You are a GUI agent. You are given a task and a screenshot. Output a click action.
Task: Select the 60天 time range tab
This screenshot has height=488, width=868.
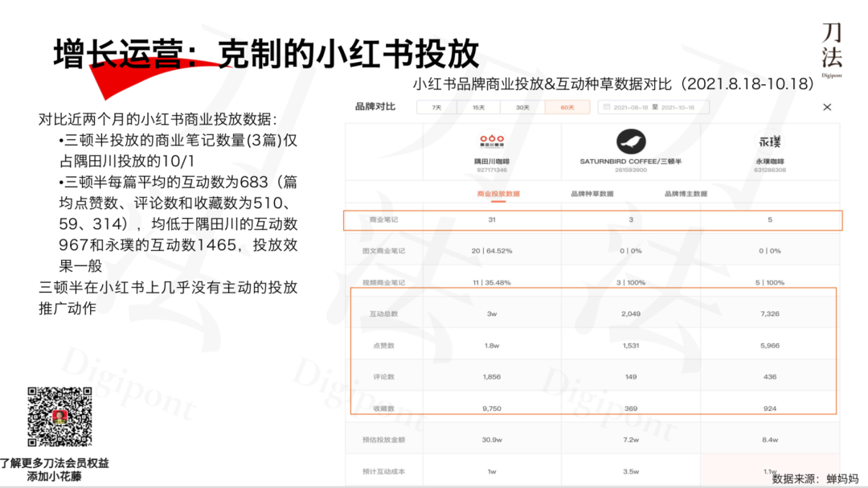point(567,108)
